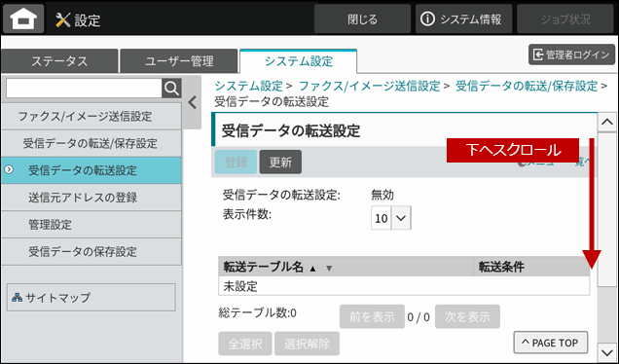The height and width of the screenshot is (364, 619).
Task: Click 管理者ログイン button
Action: 571,55
